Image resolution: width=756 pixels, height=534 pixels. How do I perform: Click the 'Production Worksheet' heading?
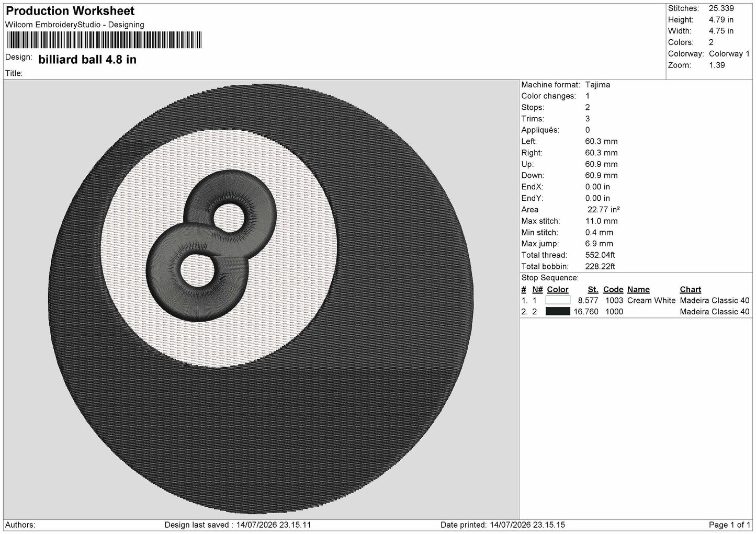[70, 11]
